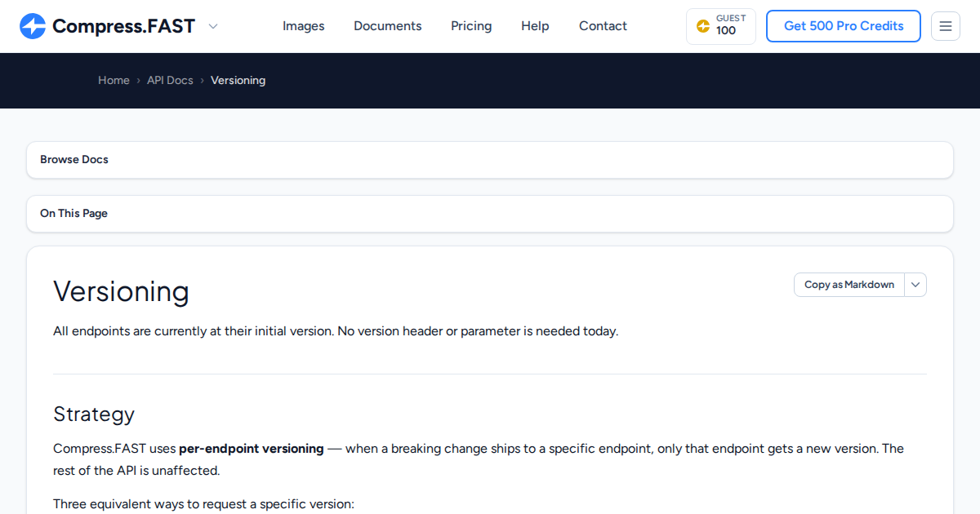Go to API Docs breadcrumb link
The height and width of the screenshot is (514, 980).
click(170, 80)
